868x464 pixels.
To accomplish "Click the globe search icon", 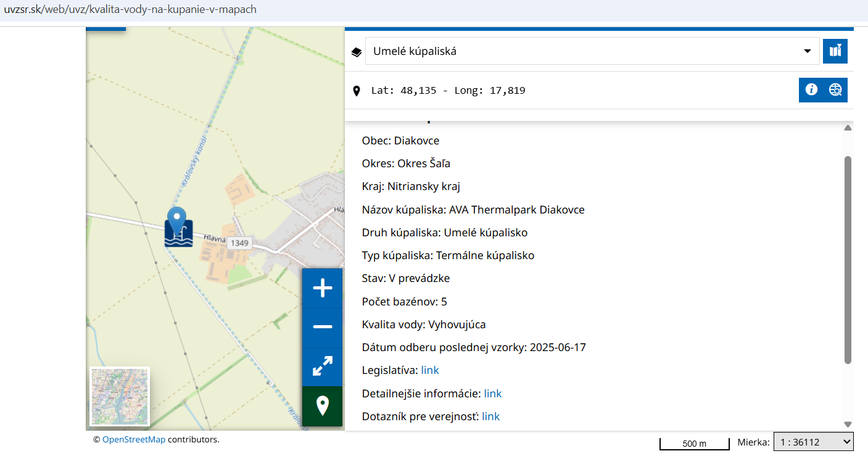I will click(835, 90).
